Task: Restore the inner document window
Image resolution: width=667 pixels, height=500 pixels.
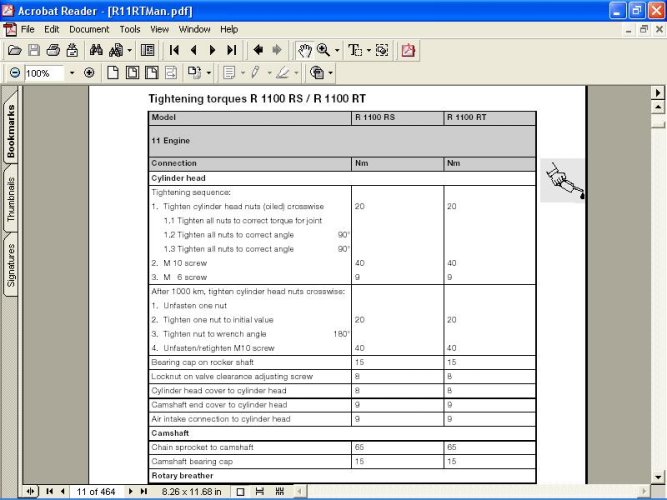Action: pyautogui.click(x=644, y=29)
